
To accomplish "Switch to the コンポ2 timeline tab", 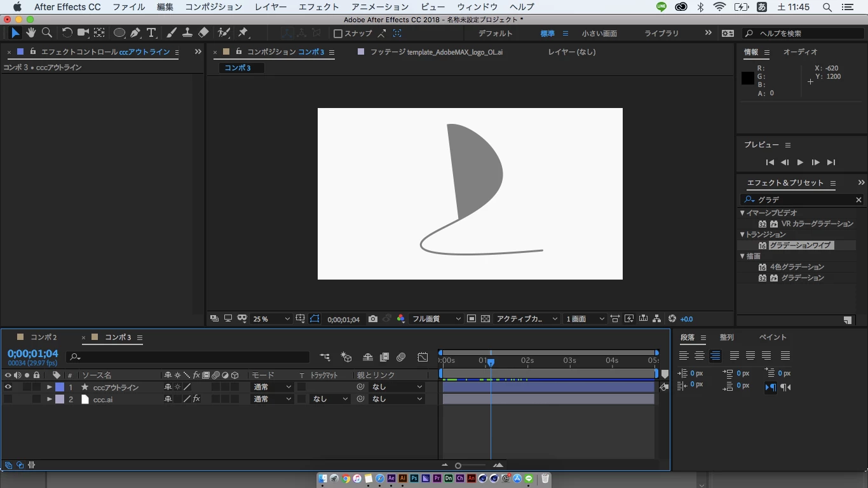I will [x=44, y=337].
